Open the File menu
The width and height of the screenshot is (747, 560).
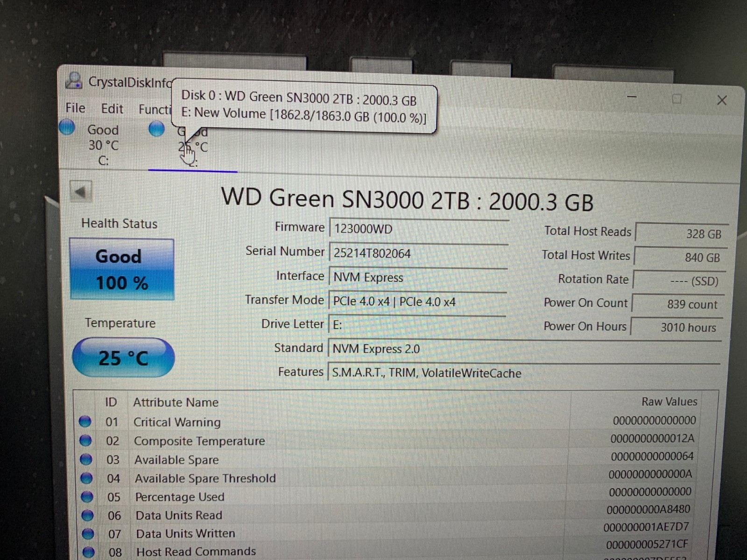point(75,108)
